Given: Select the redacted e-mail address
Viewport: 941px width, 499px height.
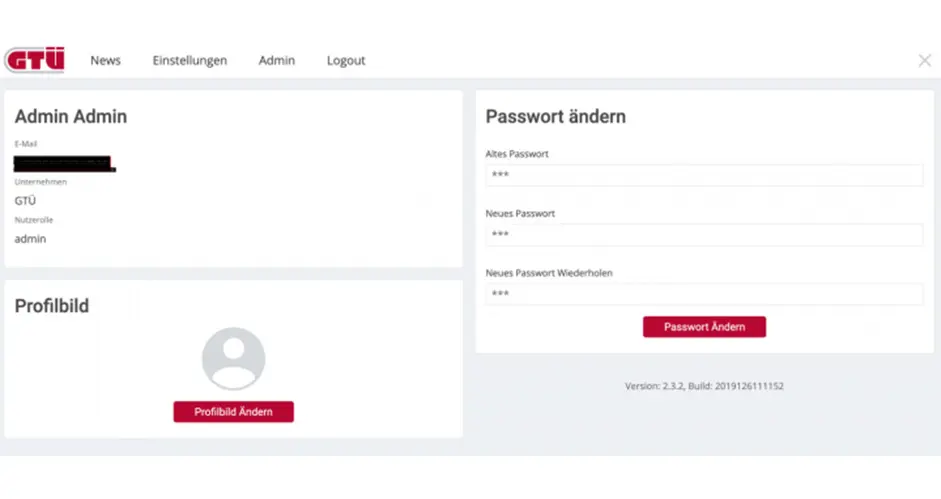Looking at the screenshot, I should 64,163.
